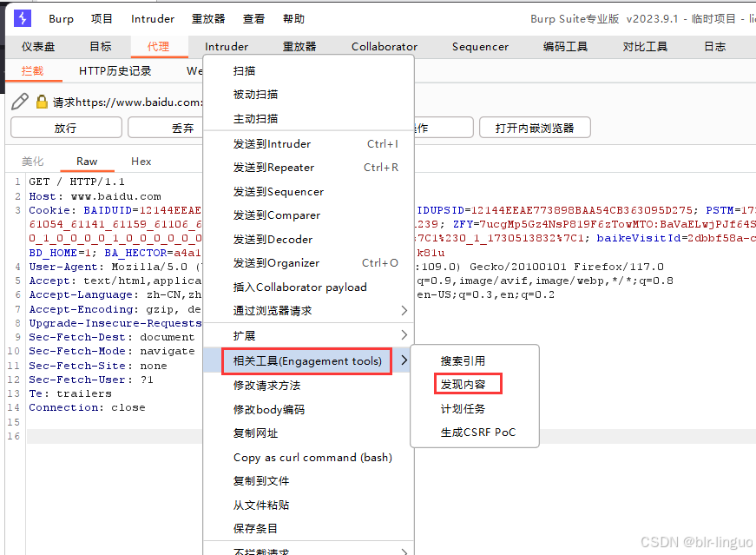Select 发送到Organizer menu entry

[x=309, y=263]
